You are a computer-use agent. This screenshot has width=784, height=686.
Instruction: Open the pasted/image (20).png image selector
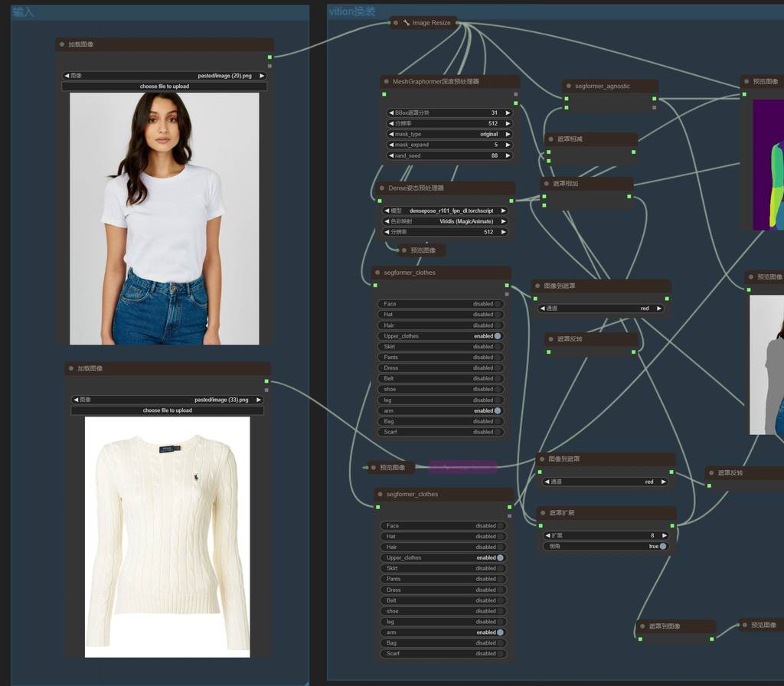click(x=165, y=76)
